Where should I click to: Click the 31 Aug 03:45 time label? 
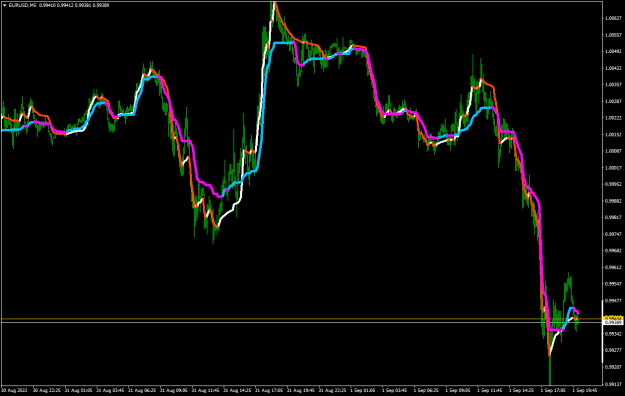click(x=110, y=390)
